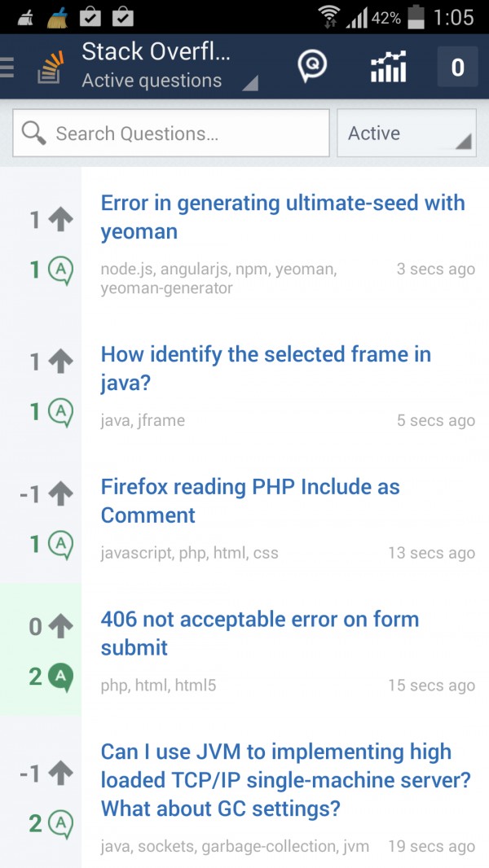Tap the Stack Overflow logo icon

tap(51, 68)
